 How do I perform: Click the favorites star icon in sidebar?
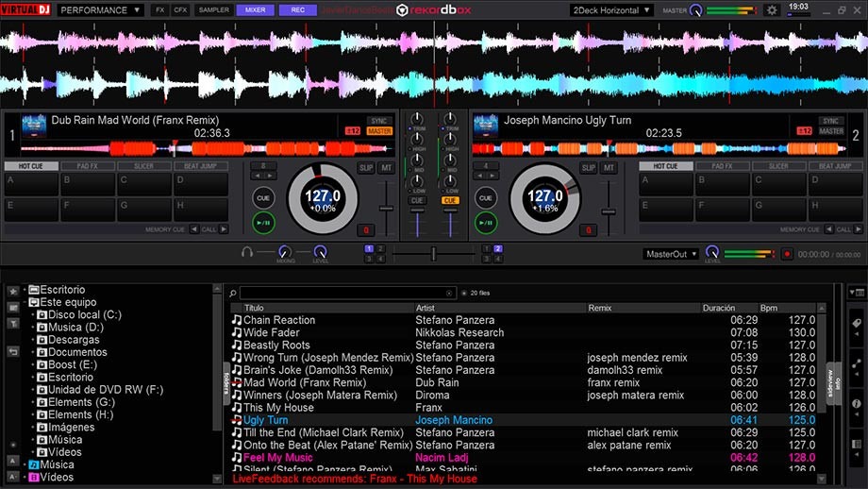click(x=13, y=291)
